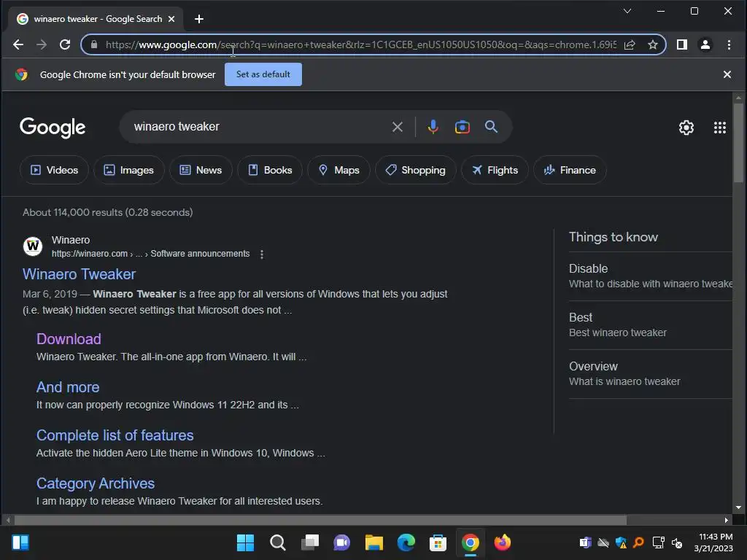Click the winaero tweaker search field
Image resolution: width=747 pixels, height=560 pixels.
(x=258, y=127)
